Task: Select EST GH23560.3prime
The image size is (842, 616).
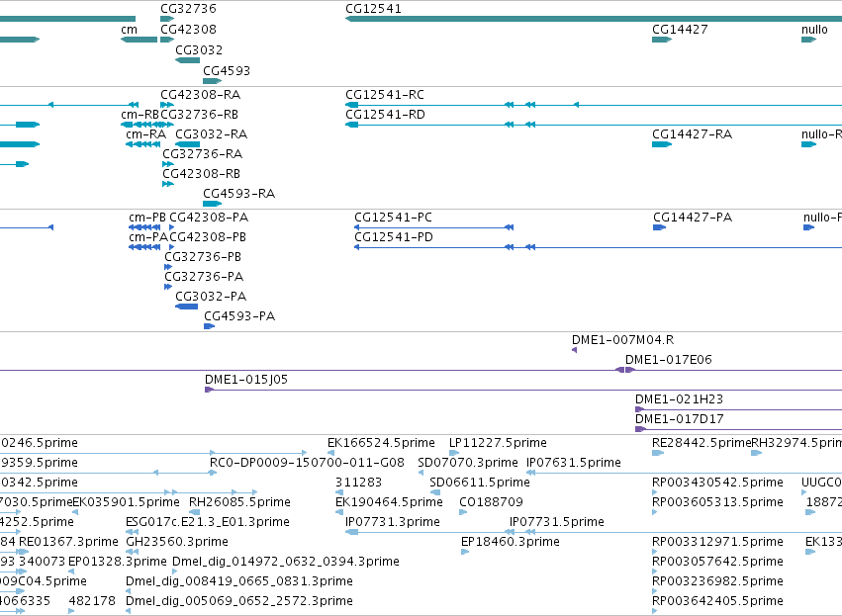Action: click(x=177, y=542)
